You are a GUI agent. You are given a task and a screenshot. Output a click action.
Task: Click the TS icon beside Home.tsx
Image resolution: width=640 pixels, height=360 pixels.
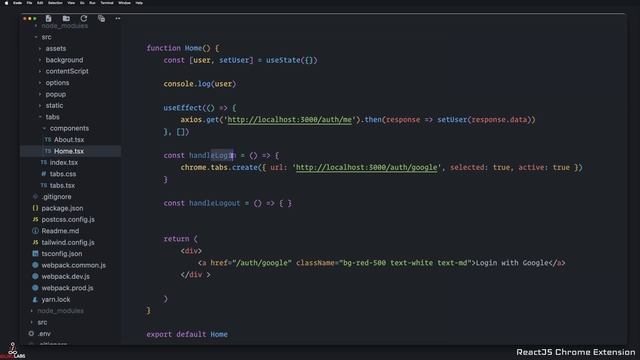(48, 151)
